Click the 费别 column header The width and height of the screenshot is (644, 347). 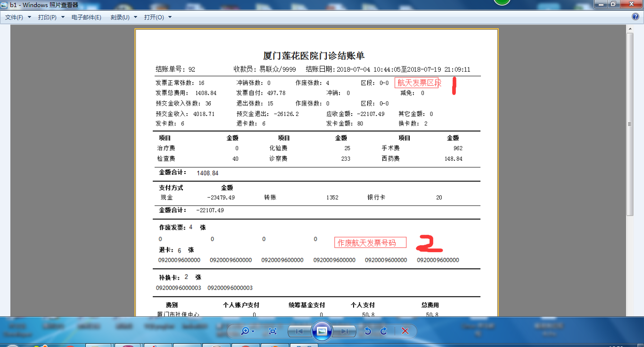pos(172,305)
